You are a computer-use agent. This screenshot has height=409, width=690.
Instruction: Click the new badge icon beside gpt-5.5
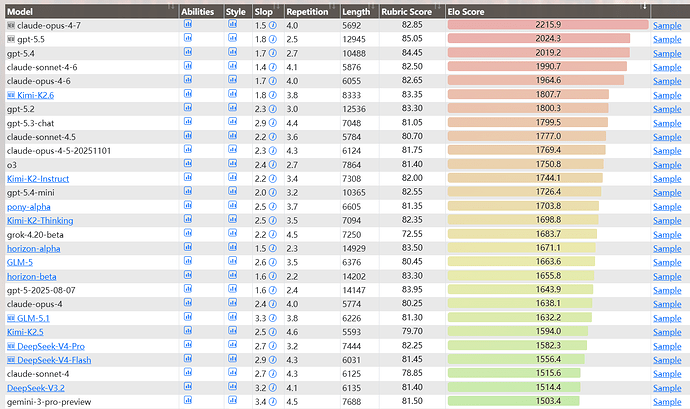(x=11, y=39)
